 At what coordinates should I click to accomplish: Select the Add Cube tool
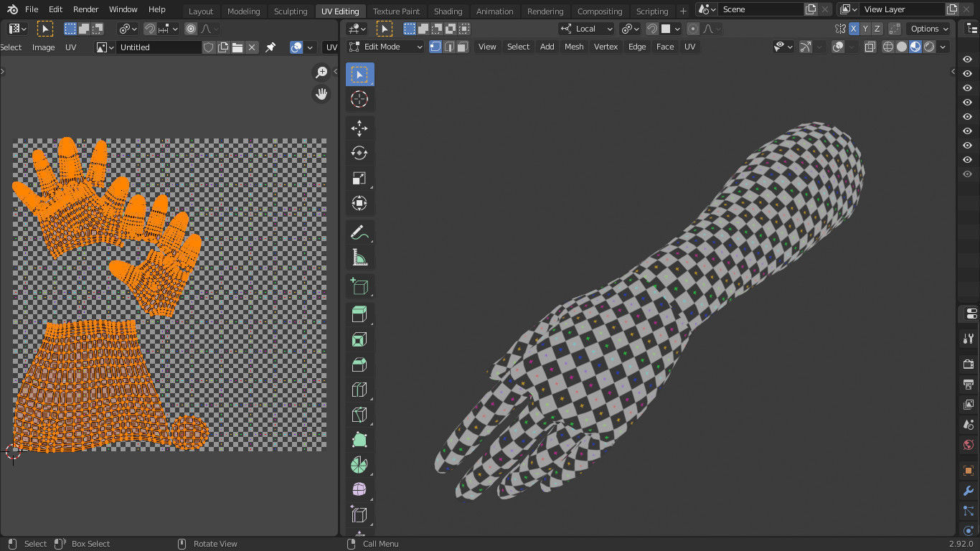click(359, 286)
